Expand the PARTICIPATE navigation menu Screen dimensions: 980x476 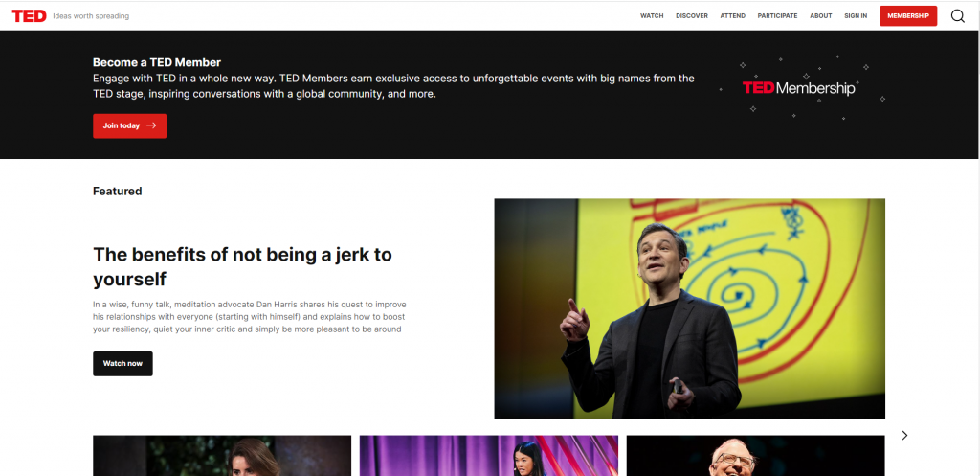(x=777, y=16)
